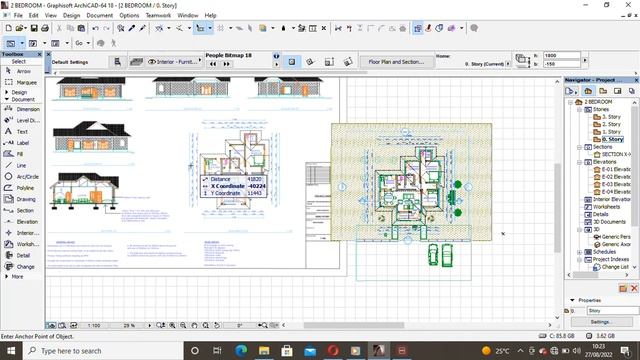Open Microsoft Edge from the taskbar
Image resolution: width=640 pixels, height=360 pixels.
[x=241, y=351]
